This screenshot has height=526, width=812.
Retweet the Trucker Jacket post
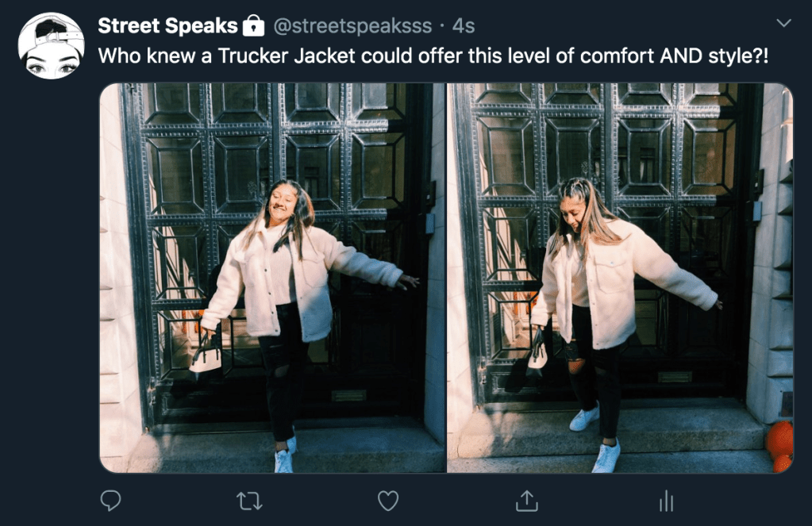[x=249, y=501]
